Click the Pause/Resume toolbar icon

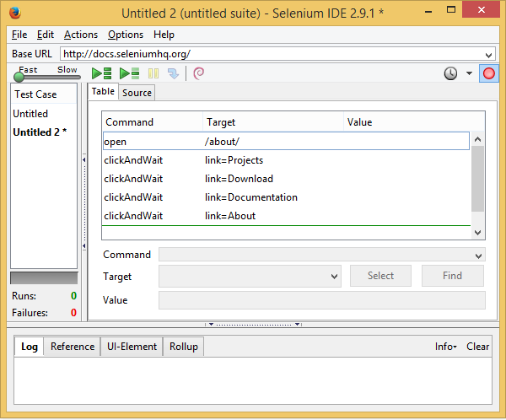coord(153,73)
